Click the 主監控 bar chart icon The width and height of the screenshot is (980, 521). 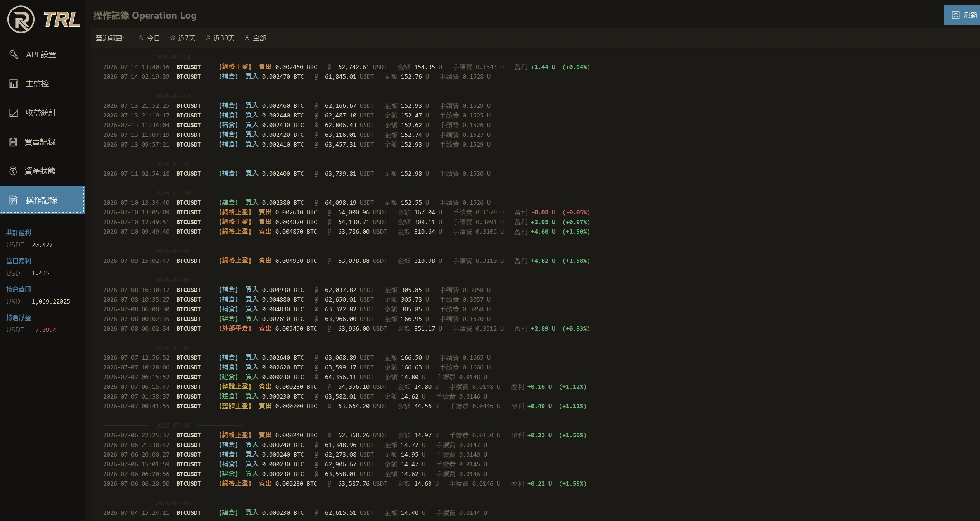14,84
